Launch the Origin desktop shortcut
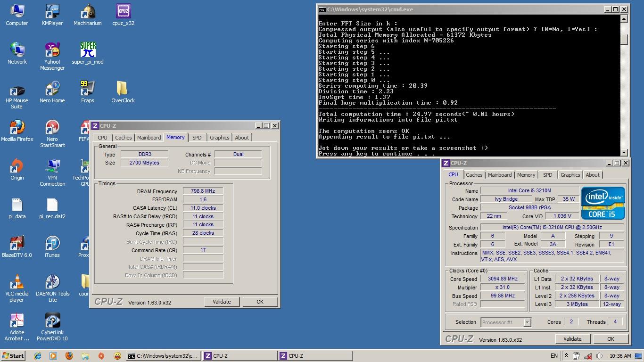 tap(17, 169)
